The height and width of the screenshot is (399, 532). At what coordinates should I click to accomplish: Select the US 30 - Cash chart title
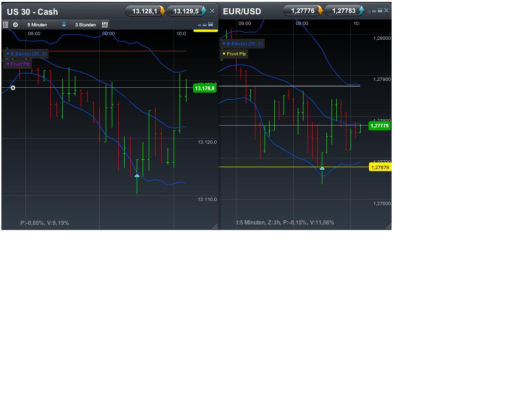[x=33, y=11]
